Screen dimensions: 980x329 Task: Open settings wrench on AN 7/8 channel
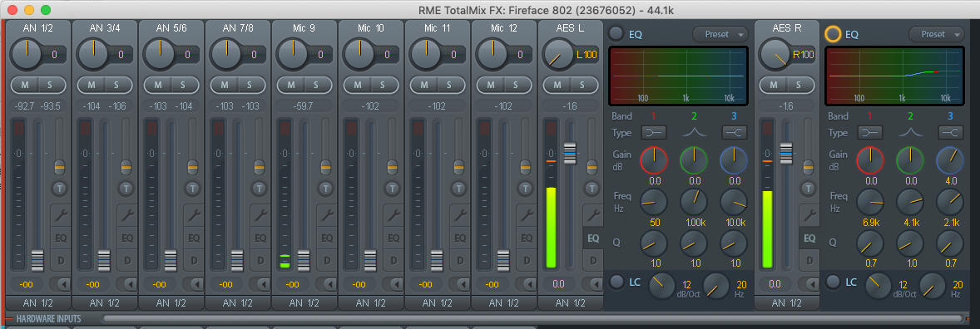click(260, 215)
